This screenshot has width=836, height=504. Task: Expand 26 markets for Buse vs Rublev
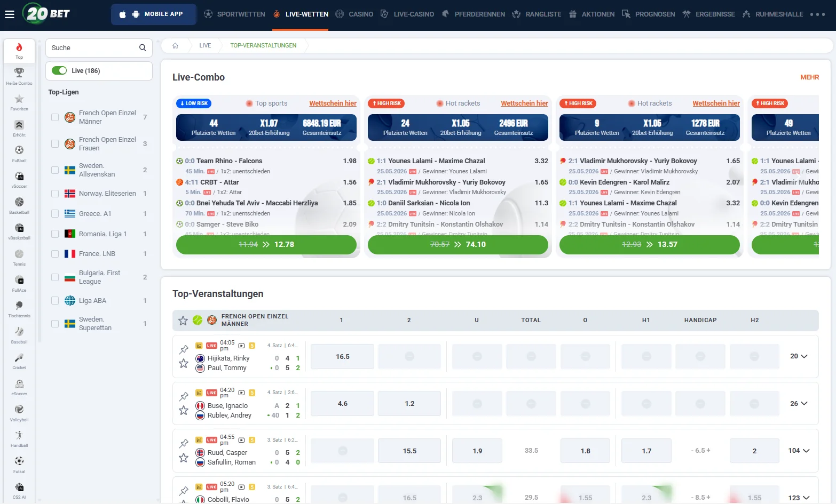[x=799, y=404]
